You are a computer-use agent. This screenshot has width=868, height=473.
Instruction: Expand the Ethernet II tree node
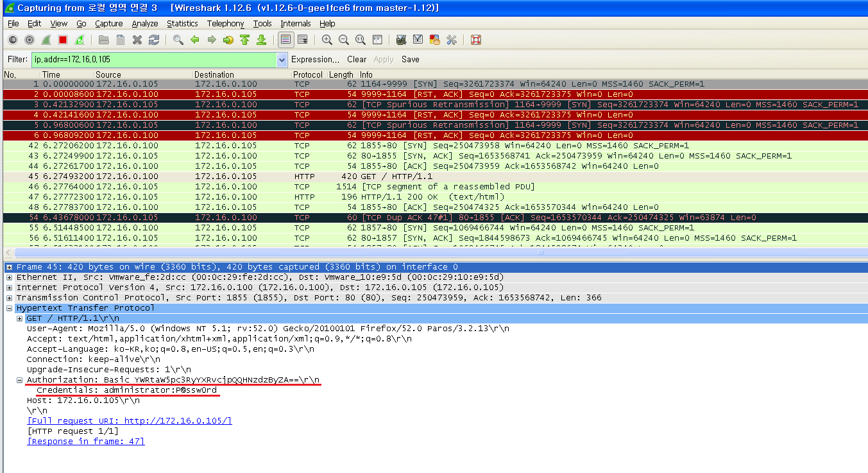click(x=9, y=277)
